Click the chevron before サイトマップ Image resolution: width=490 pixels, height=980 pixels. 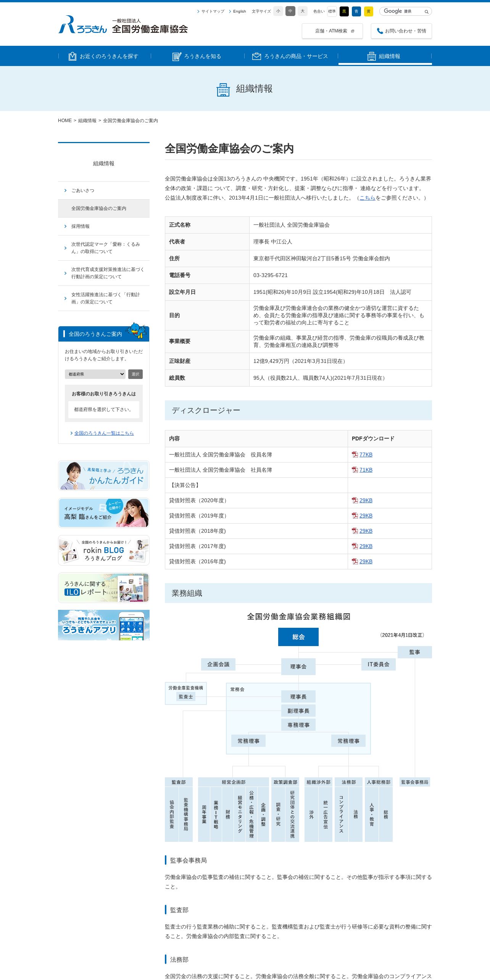[x=198, y=11]
